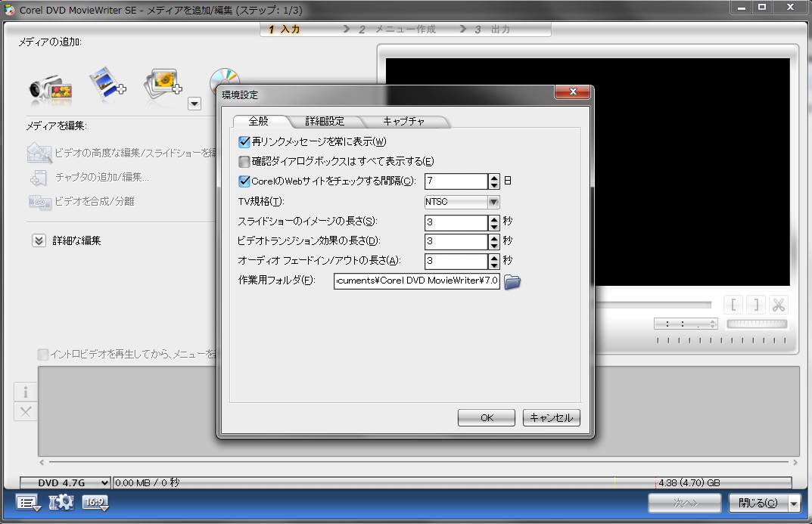Screen dimensions: 812x524
Task: Click the mark-in bracket button
Action: (733, 305)
